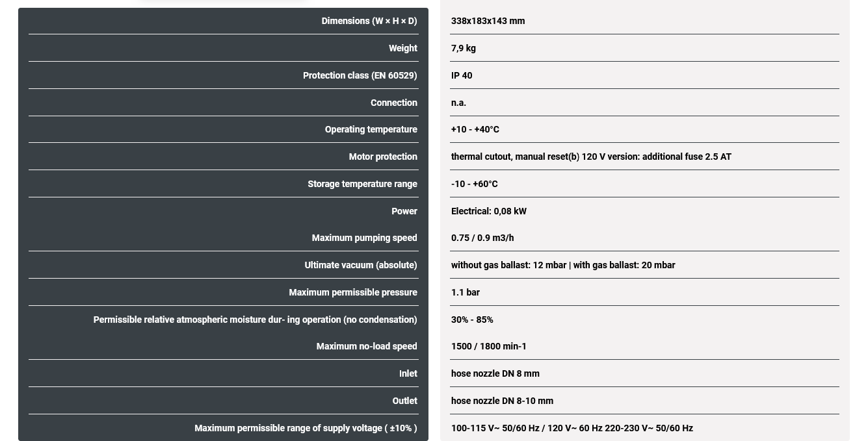Image resolution: width=868 pixels, height=441 pixels.
Task: Select 'Electrical: 0,08 kW' power value
Action: pyautogui.click(x=488, y=211)
